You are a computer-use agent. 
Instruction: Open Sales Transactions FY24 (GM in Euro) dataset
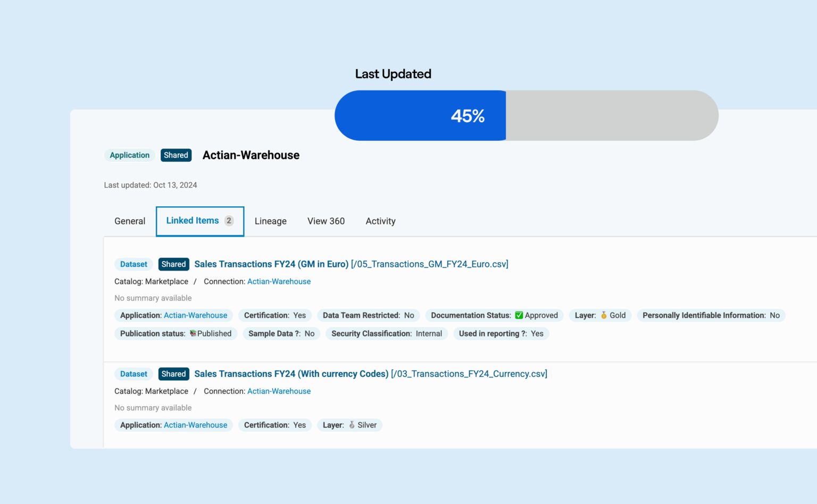pyautogui.click(x=351, y=264)
